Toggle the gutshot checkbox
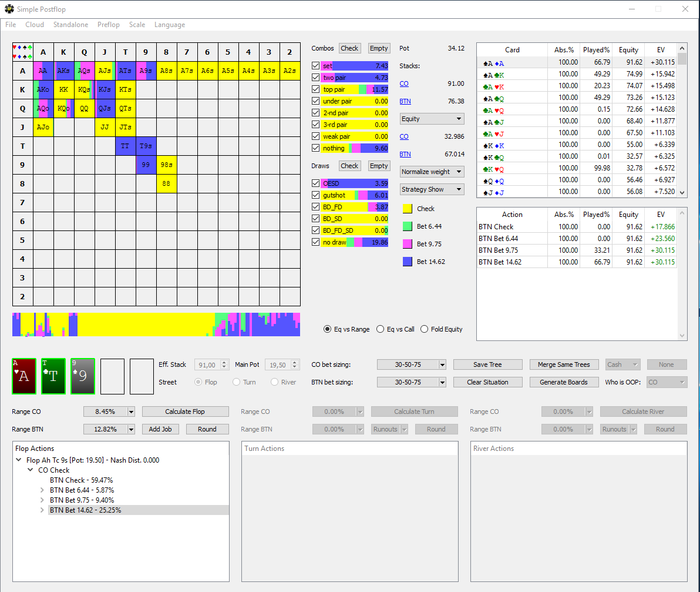Viewport: 700px width, 592px height. tap(316, 195)
